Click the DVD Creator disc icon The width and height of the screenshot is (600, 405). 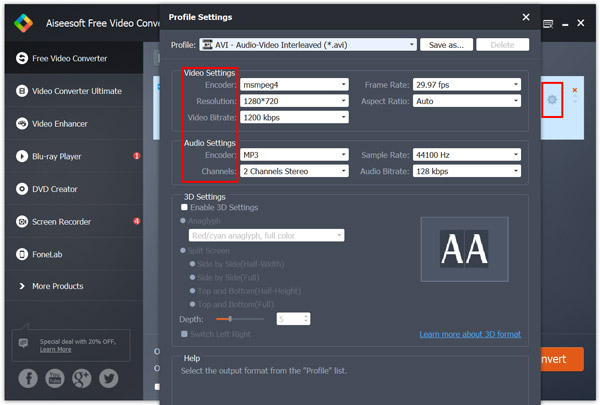click(22, 189)
